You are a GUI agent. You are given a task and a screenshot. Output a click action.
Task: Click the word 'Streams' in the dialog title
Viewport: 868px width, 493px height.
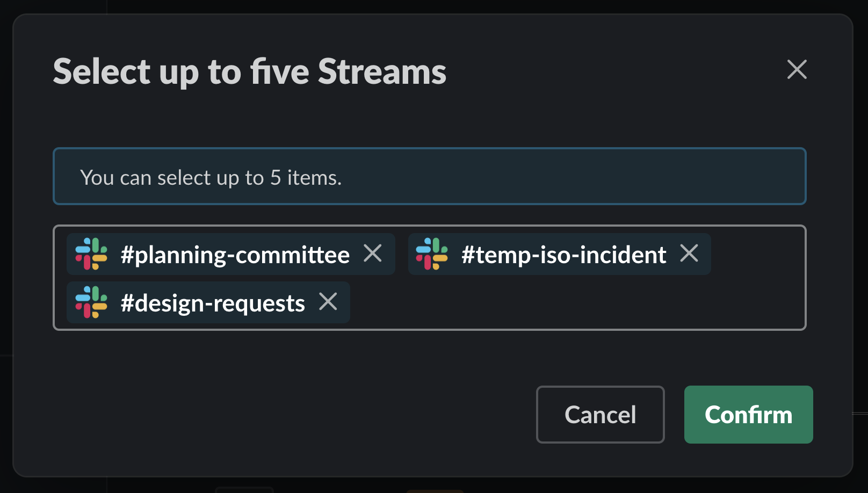(x=382, y=71)
